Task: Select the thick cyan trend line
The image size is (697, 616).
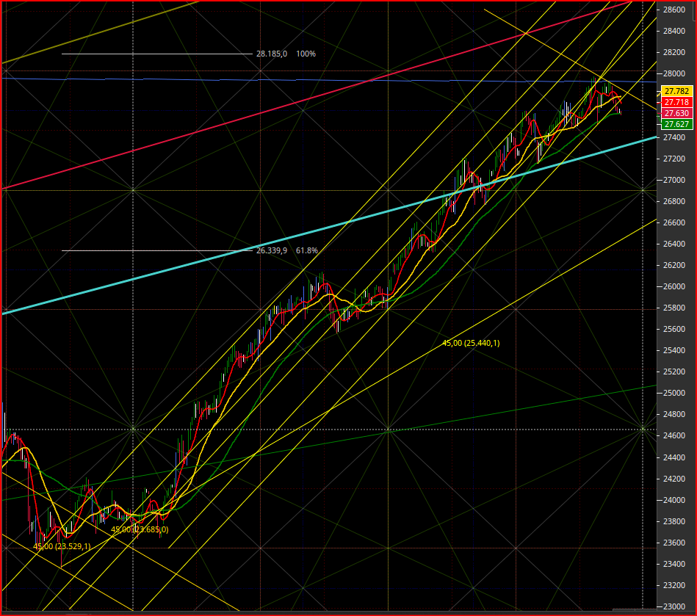Action: (329, 226)
